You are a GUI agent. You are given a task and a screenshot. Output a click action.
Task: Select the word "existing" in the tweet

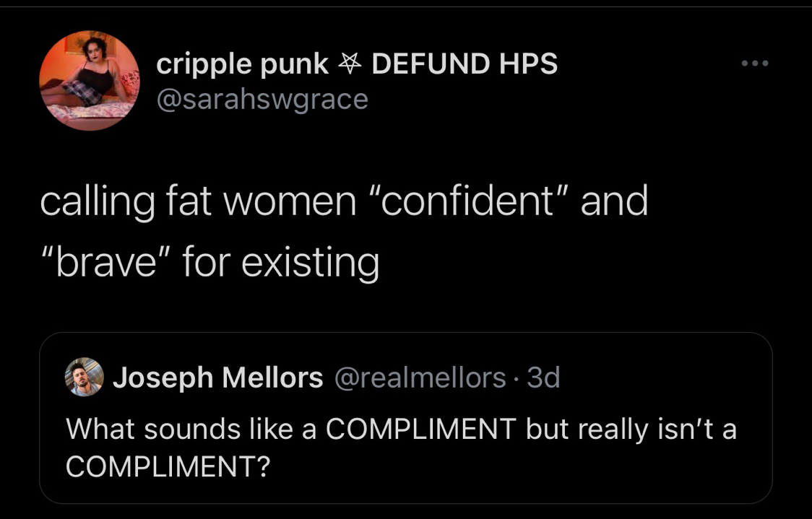tap(310, 262)
